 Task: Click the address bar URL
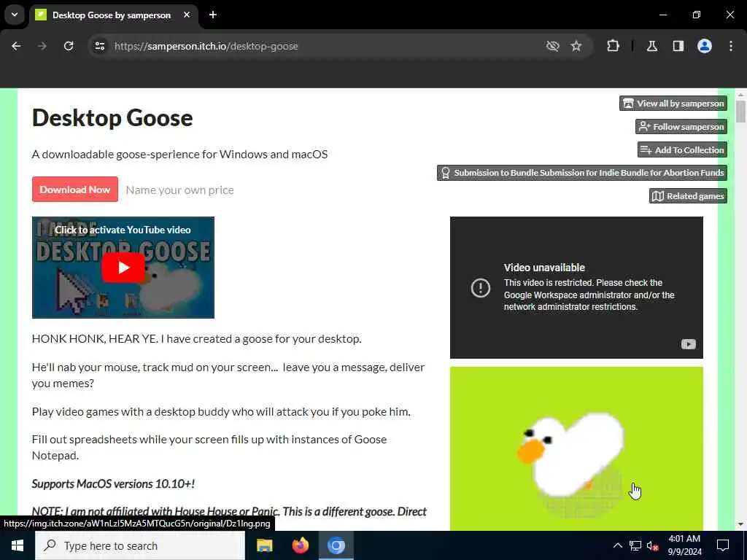pos(206,46)
